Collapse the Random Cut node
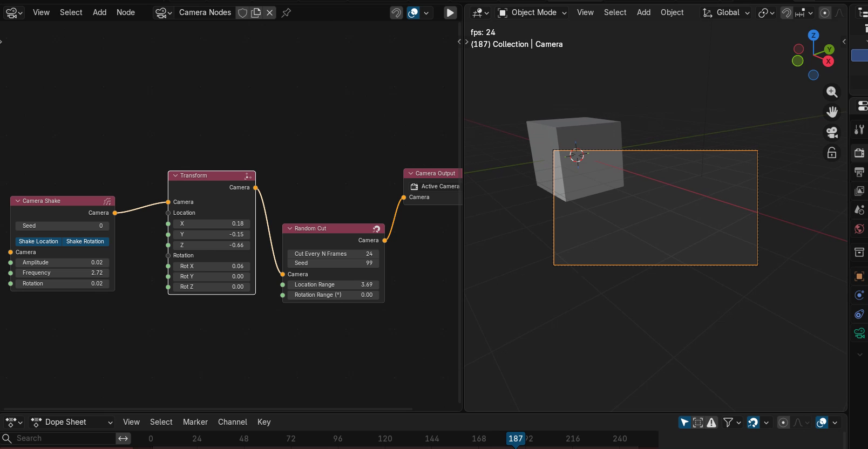Image resolution: width=868 pixels, height=449 pixels. pyautogui.click(x=290, y=228)
